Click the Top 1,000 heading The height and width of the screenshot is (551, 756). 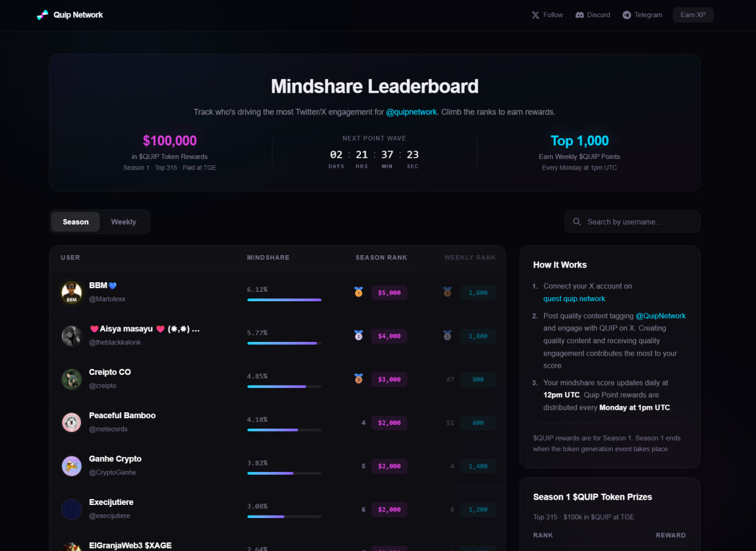579,141
